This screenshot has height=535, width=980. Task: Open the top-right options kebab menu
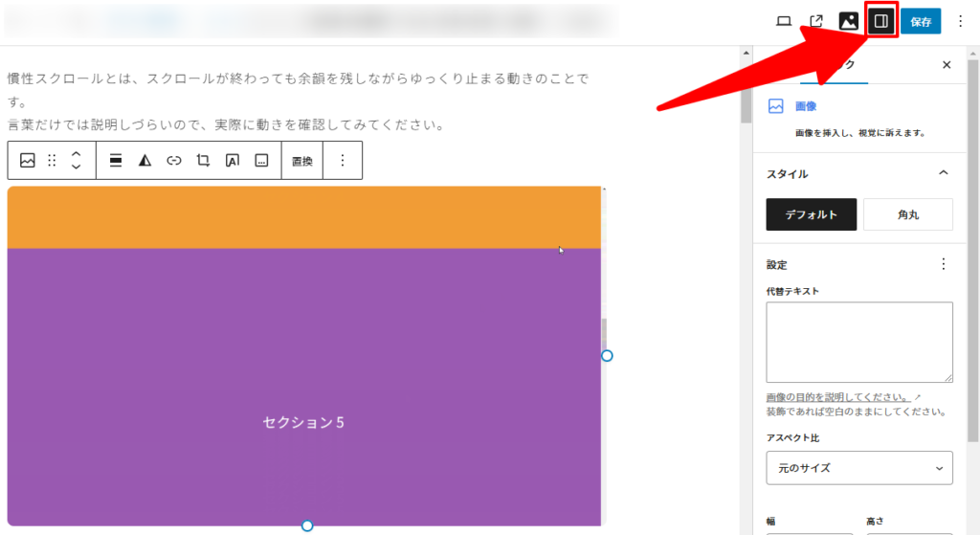tap(961, 21)
